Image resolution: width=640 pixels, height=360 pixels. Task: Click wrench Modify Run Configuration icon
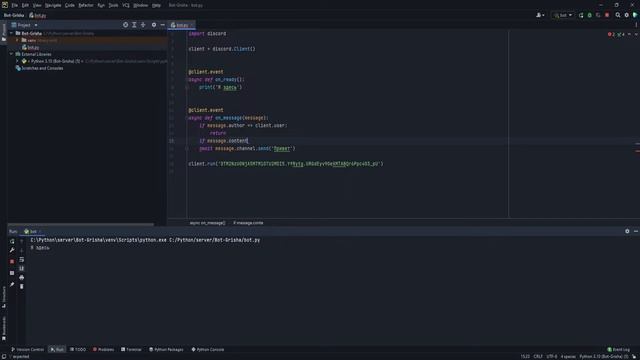pyautogui.click(x=12, y=250)
